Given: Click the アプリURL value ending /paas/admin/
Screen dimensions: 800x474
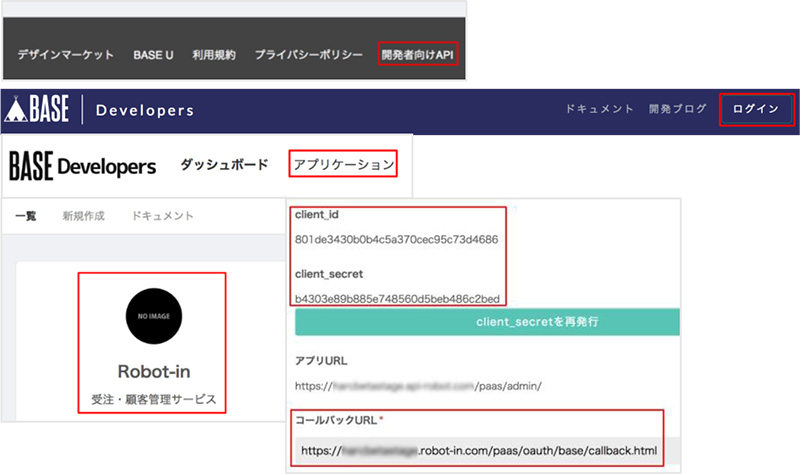Looking at the screenshot, I should pyautogui.click(x=418, y=386).
